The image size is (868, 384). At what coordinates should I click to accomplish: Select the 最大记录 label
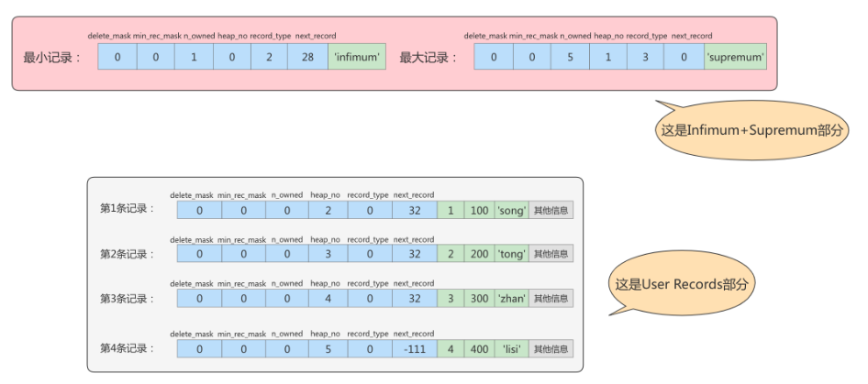click(428, 58)
